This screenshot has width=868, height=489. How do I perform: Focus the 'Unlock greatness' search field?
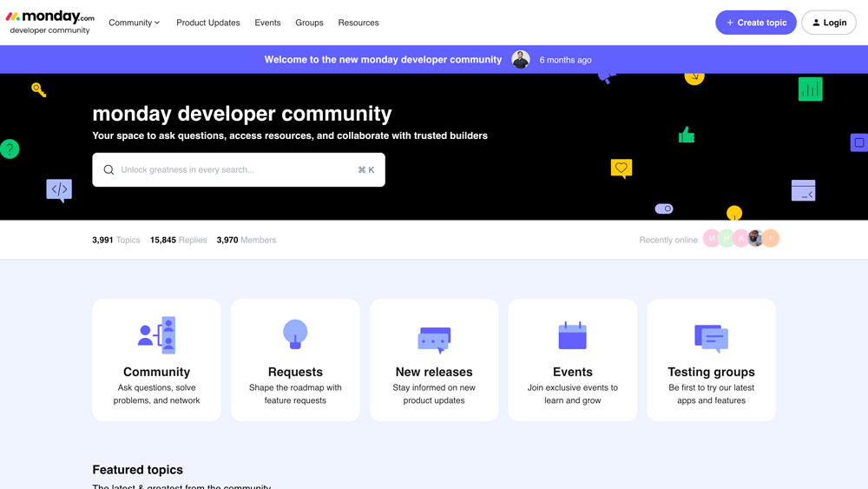tap(239, 169)
